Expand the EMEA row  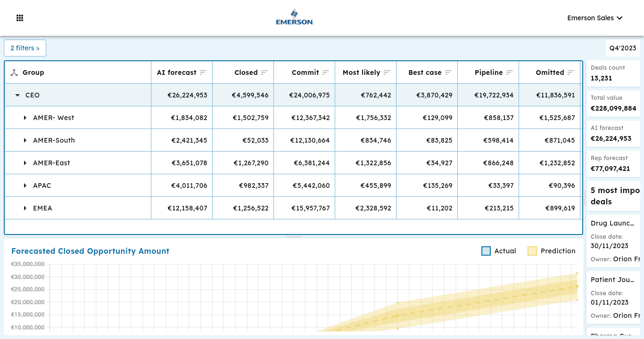click(x=25, y=208)
